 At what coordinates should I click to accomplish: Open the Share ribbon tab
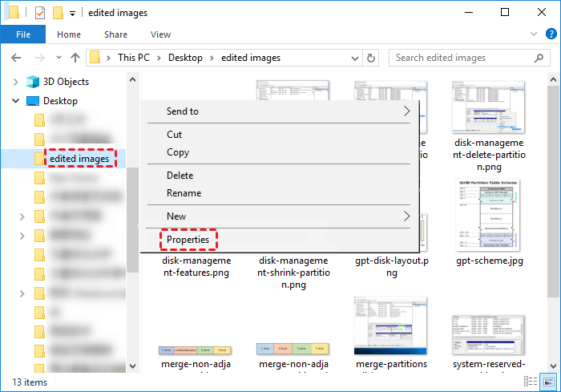(x=115, y=34)
